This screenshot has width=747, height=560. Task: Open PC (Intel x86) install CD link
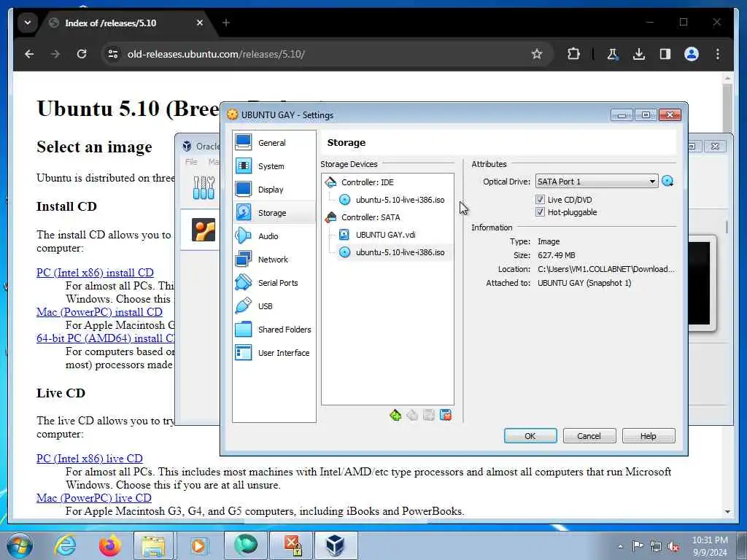95,273
